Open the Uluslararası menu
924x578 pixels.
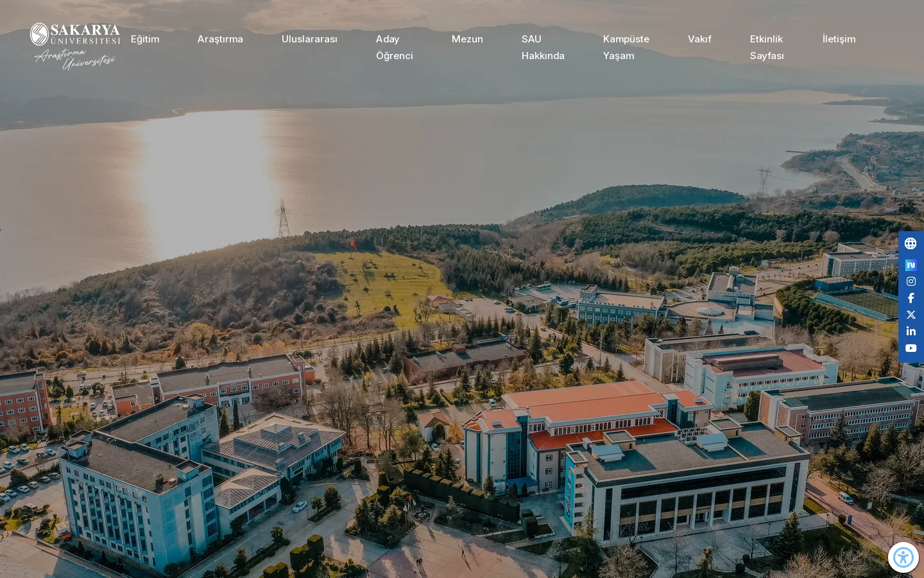[309, 39]
